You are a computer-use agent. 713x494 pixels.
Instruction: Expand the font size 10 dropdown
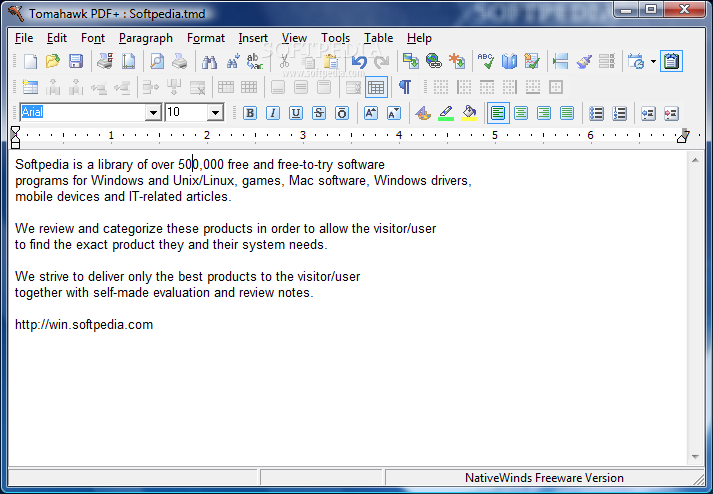point(215,112)
